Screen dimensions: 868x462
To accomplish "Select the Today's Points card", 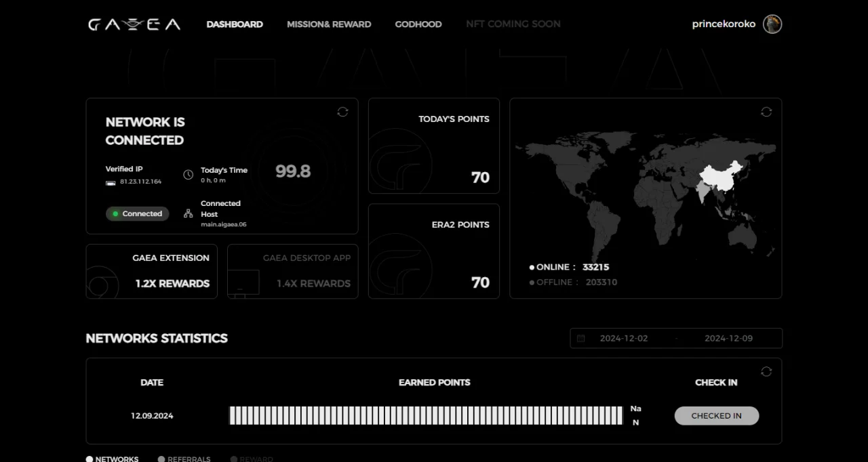I will click(434, 146).
